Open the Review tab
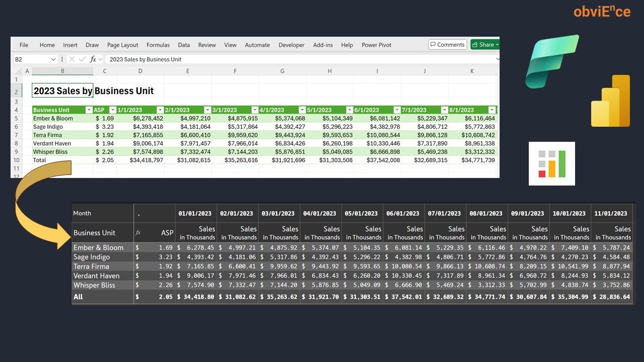The height and width of the screenshot is (362, 644). (x=207, y=45)
